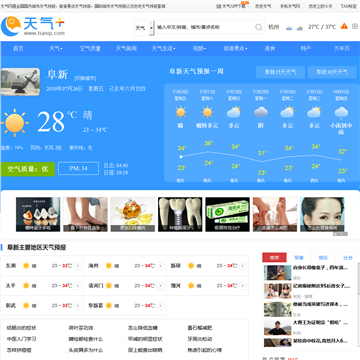Screen dimensions: 360x360
Task: Click the weather icon for 07月27日
Action: coord(207,112)
